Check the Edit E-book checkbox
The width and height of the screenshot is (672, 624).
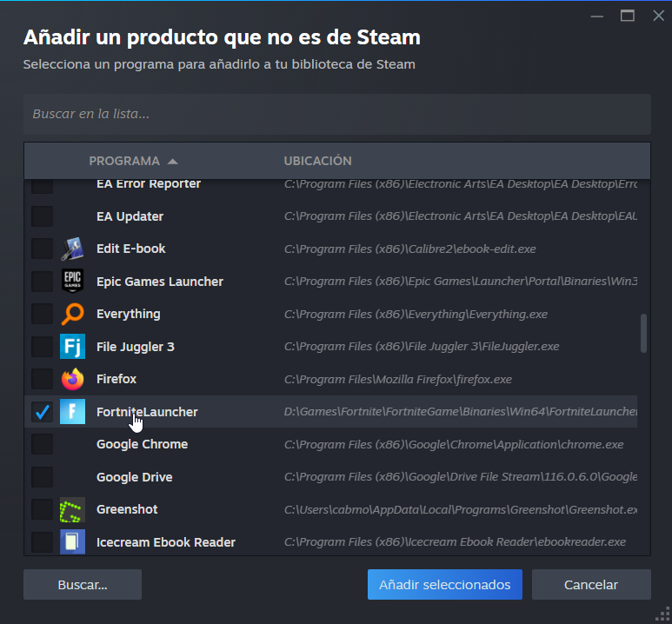click(x=42, y=249)
